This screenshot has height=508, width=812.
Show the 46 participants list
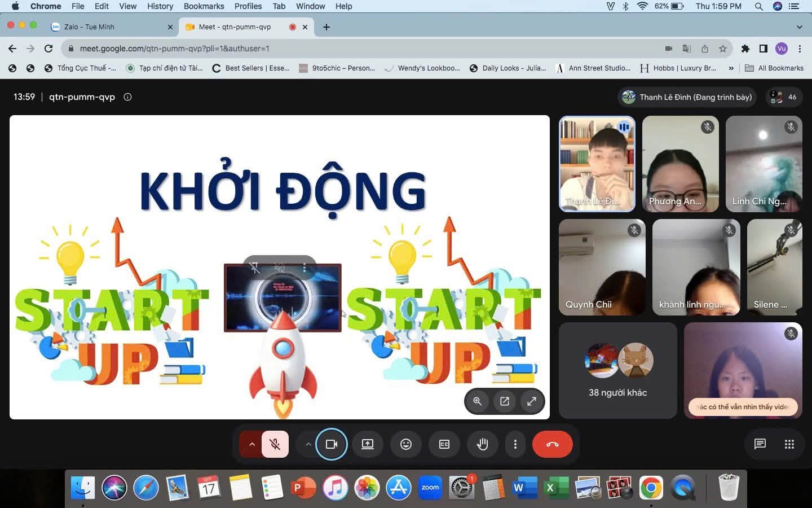pyautogui.click(x=784, y=97)
